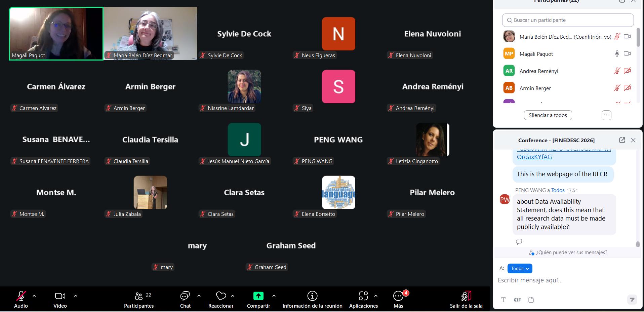
Task: Open the Reaccionar heart icon
Action: coord(221,296)
